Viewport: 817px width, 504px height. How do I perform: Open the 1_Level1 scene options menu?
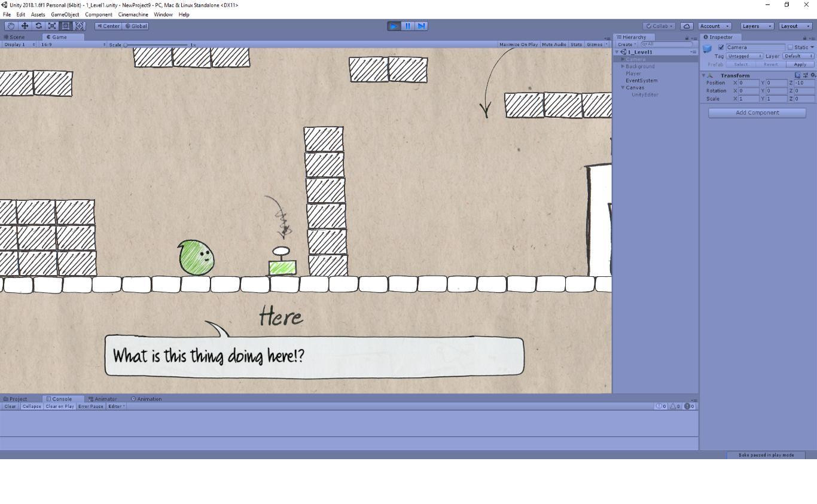click(x=694, y=52)
